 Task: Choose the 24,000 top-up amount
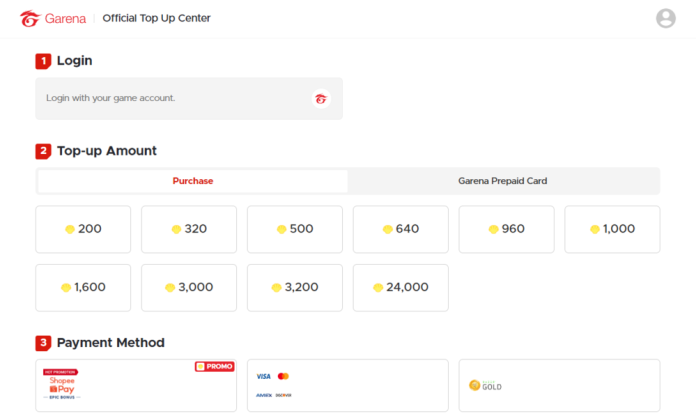(x=401, y=287)
